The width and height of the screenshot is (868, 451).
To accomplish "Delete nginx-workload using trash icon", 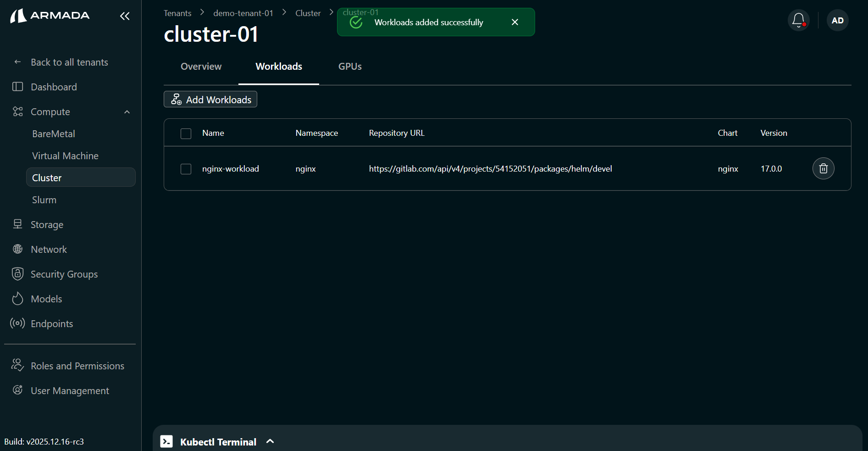I will (823, 168).
